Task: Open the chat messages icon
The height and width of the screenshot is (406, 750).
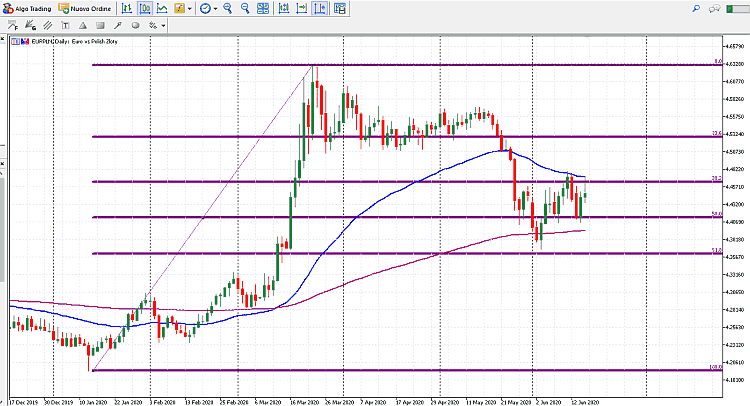Action: point(716,8)
